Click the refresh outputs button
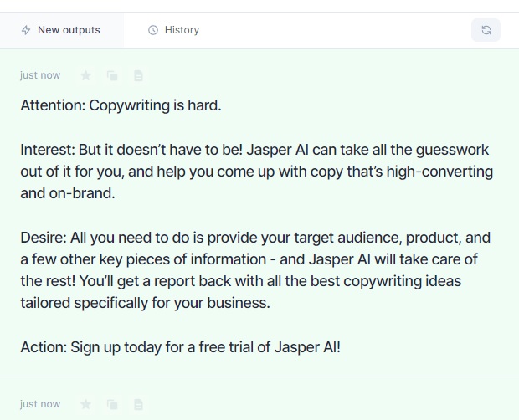519x420 pixels. tap(486, 30)
